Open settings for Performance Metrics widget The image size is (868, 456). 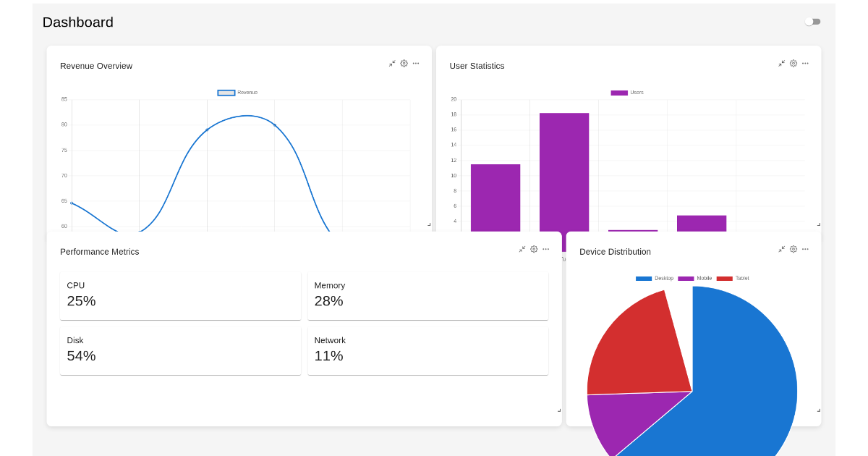point(534,248)
